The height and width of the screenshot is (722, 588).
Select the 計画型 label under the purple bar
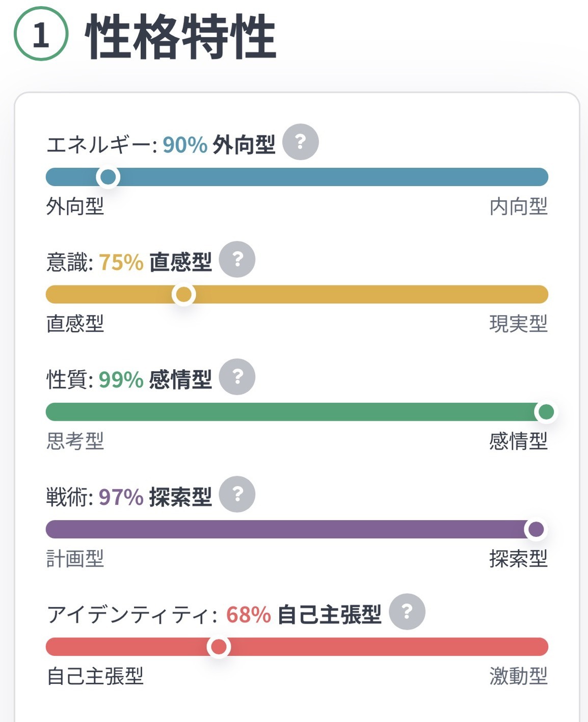point(75,559)
